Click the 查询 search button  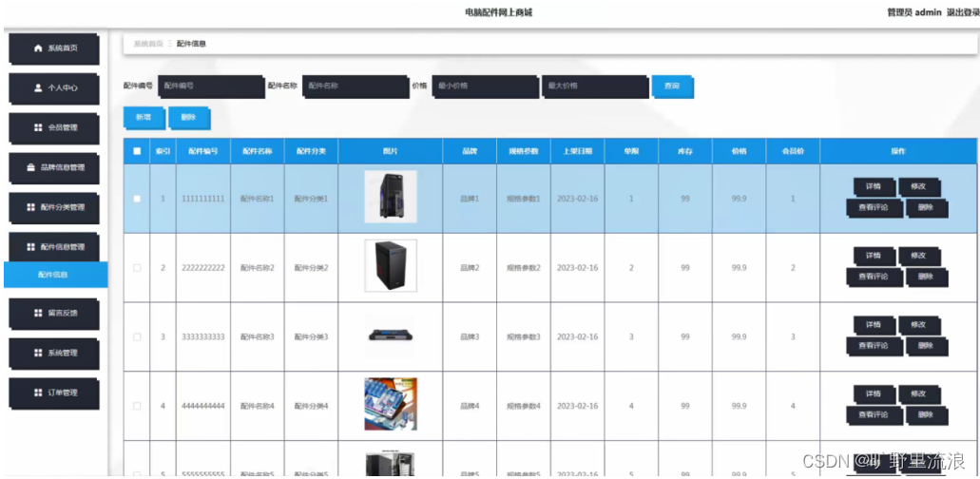672,86
